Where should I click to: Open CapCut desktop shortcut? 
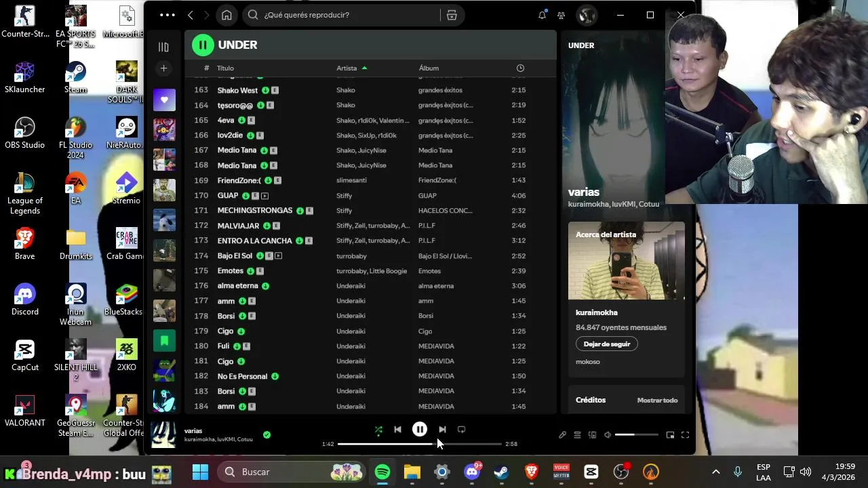[x=25, y=356]
